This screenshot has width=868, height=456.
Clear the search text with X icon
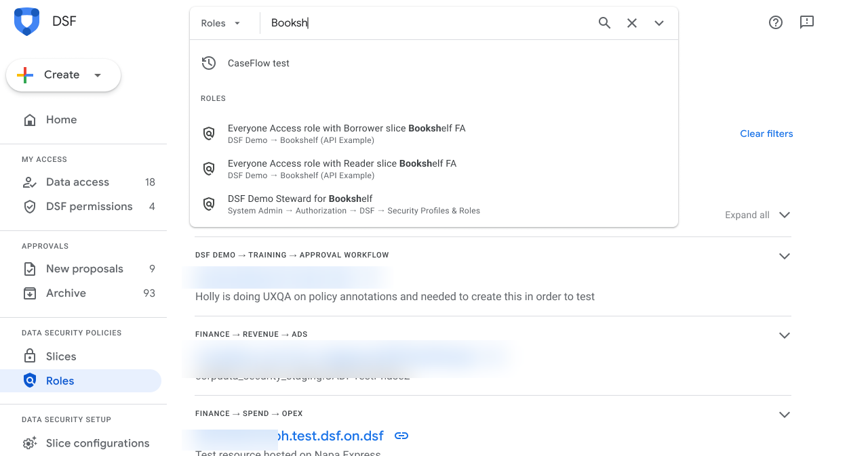coord(632,23)
